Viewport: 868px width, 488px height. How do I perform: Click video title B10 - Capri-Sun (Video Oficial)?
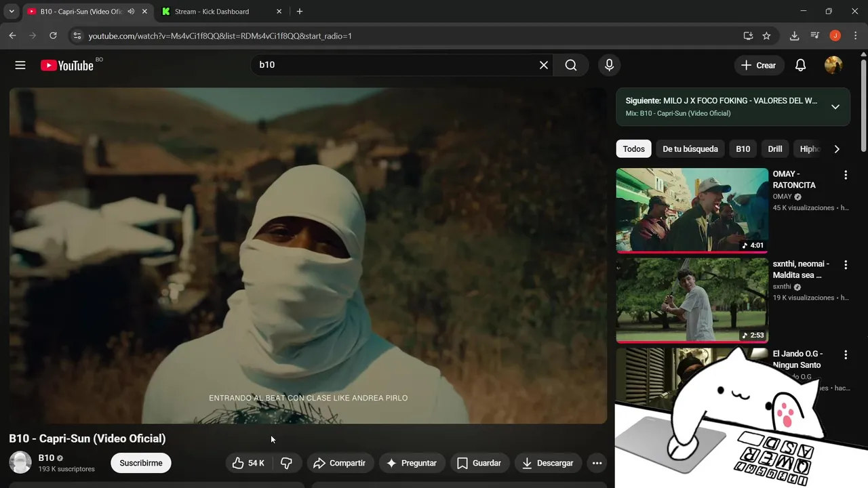(87, 439)
